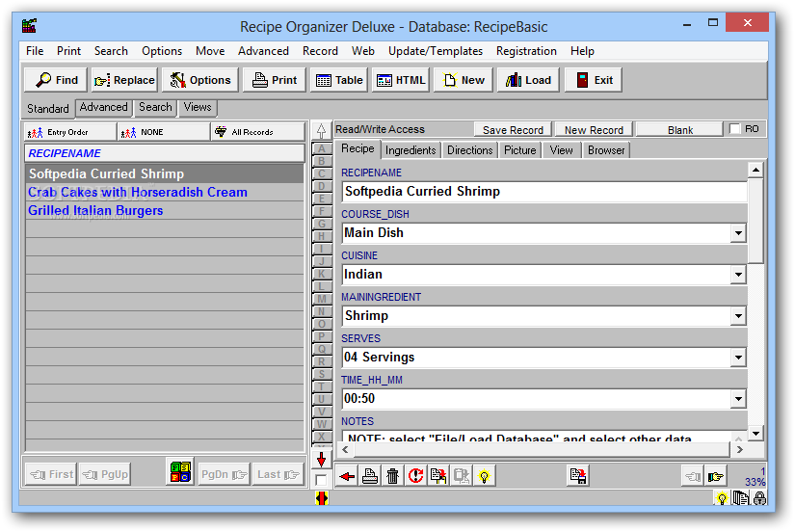
Task: Open the Replace tool
Action: pyautogui.click(x=124, y=80)
